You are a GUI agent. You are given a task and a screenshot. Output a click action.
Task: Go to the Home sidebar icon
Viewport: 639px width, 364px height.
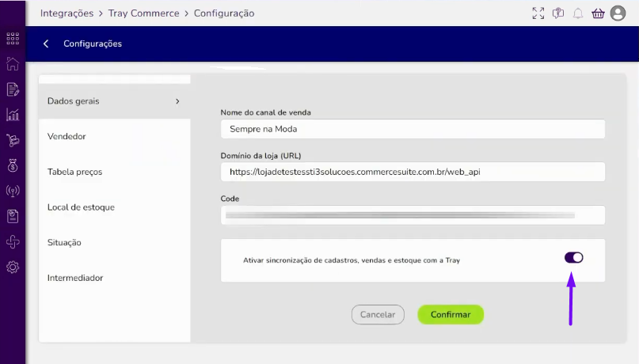tap(13, 64)
